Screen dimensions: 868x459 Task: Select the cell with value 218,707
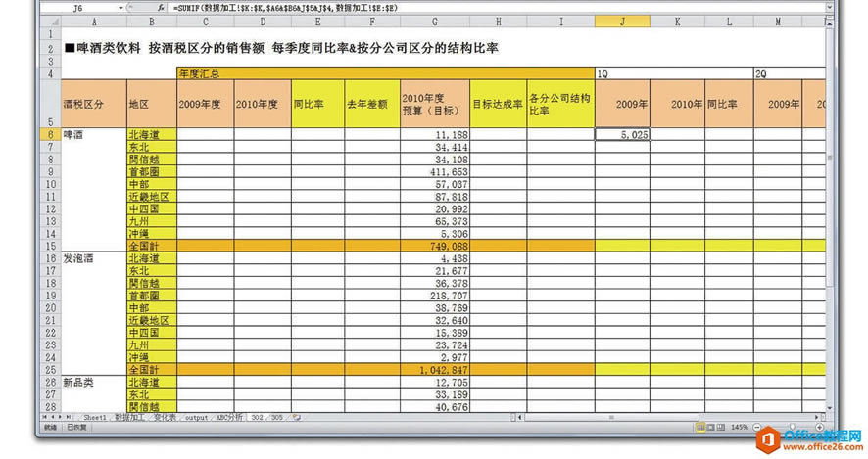point(435,296)
